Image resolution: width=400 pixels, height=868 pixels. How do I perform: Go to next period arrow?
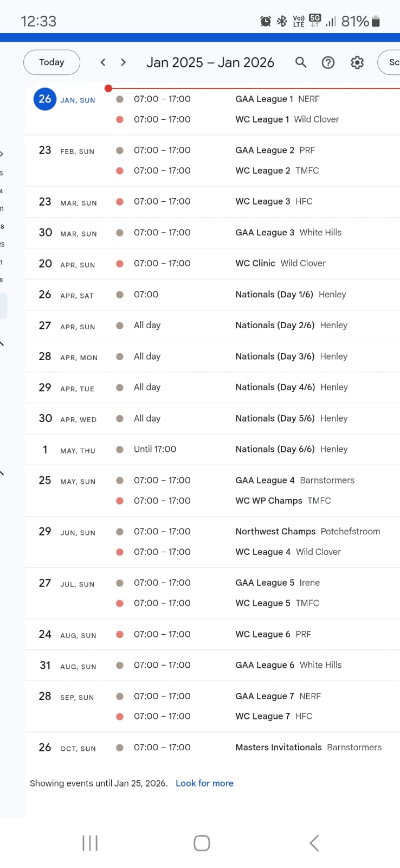point(124,62)
